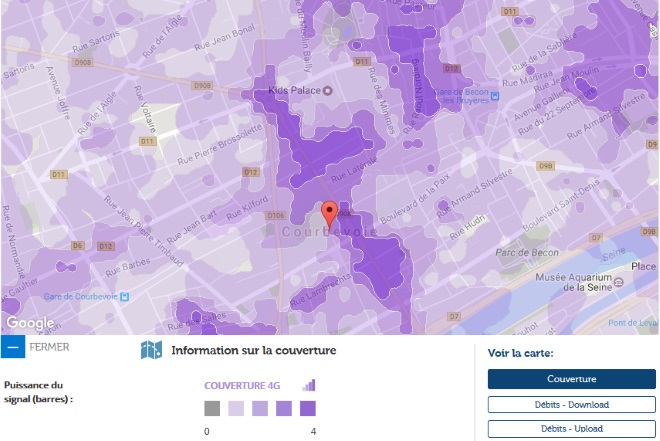Viewport: 660px width, 441px height.
Task: Click the Rue Lambrechts street label
Action: pyautogui.click(x=320, y=290)
